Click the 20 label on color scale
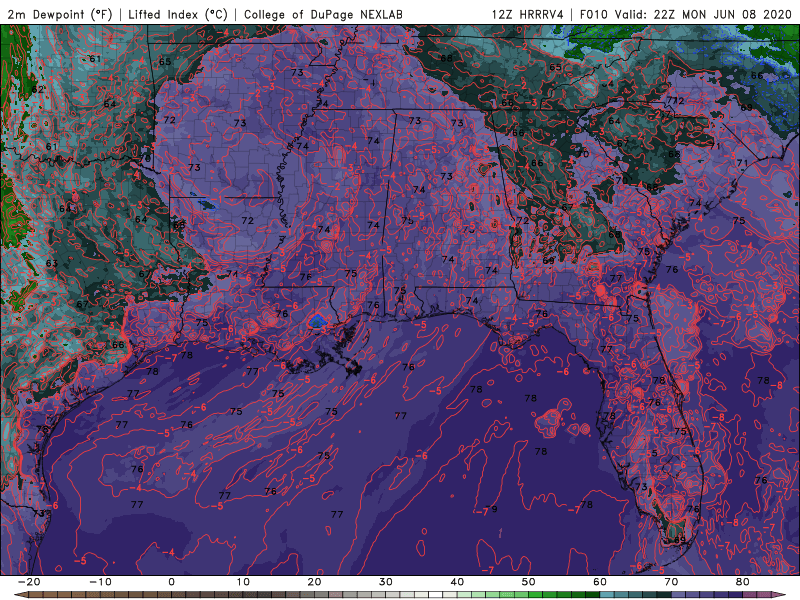This screenshot has height=600, width=800. (314, 582)
